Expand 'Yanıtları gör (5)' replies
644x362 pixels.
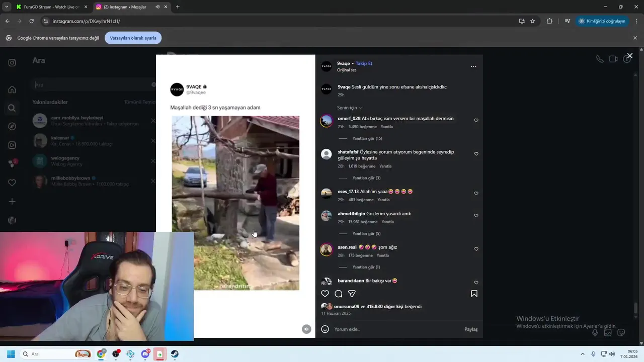(366, 234)
